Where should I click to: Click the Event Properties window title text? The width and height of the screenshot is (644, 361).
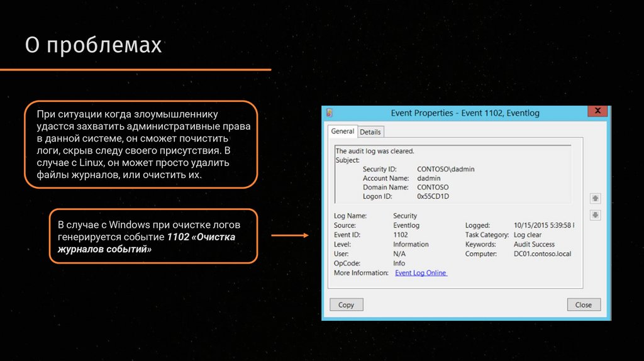[465, 113]
